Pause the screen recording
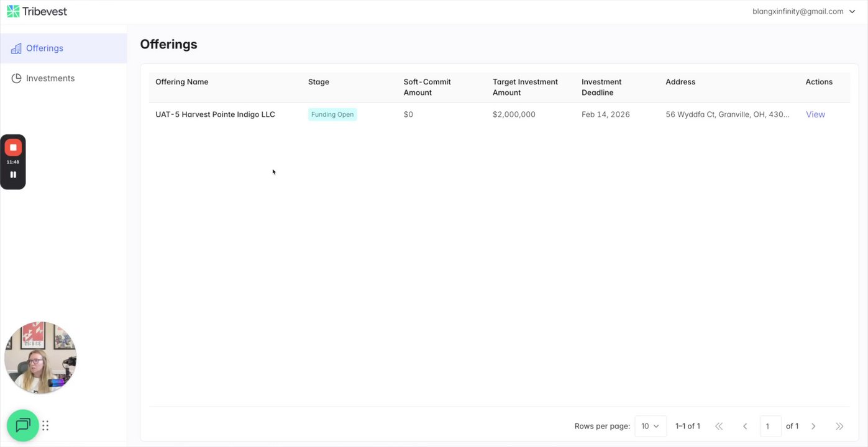 coord(13,174)
